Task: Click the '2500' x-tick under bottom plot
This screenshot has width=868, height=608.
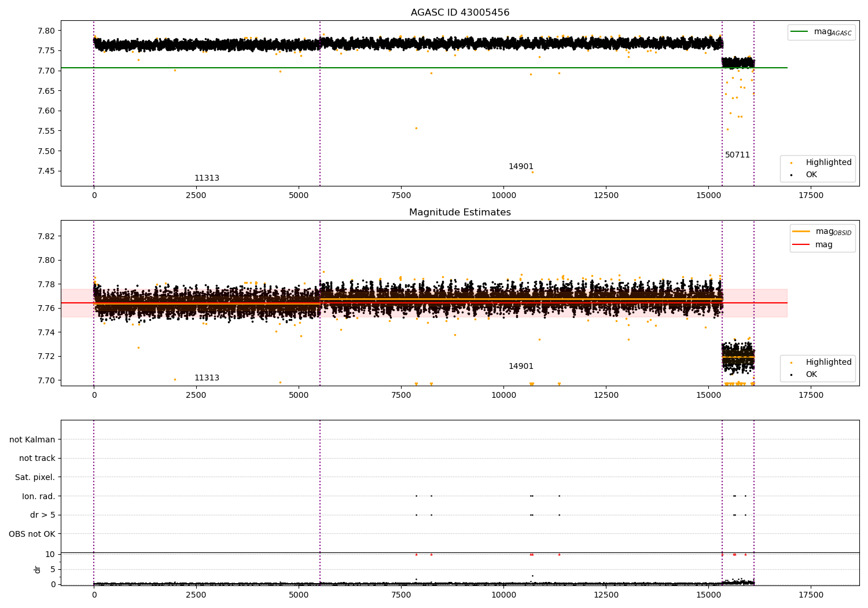Action: click(196, 595)
